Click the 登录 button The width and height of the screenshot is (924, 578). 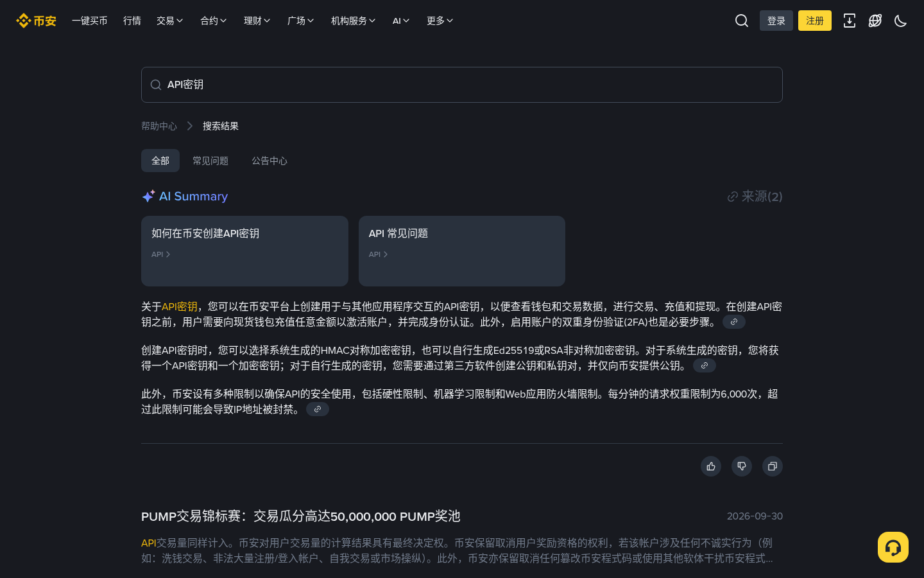pyautogui.click(x=776, y=21)
